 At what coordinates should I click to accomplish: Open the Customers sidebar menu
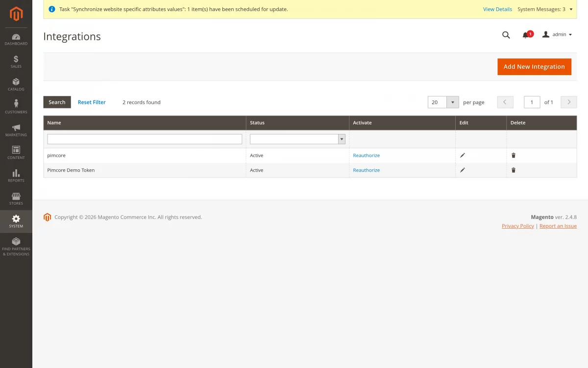click(16, 107)
